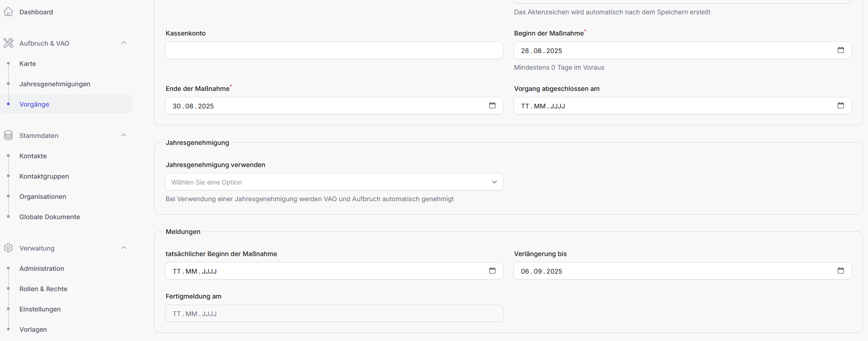Open the Kontaktgruppen page

click(x=44, y=176)
